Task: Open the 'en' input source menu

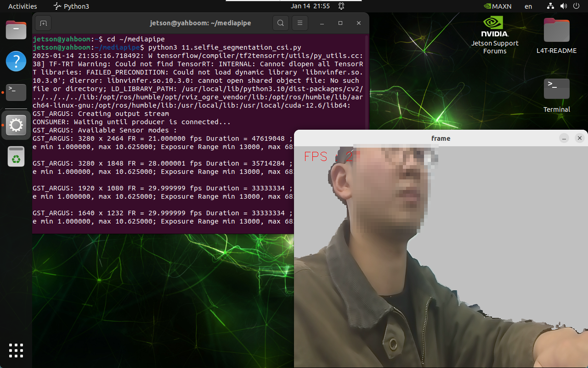Action: (x=528, y=6)
